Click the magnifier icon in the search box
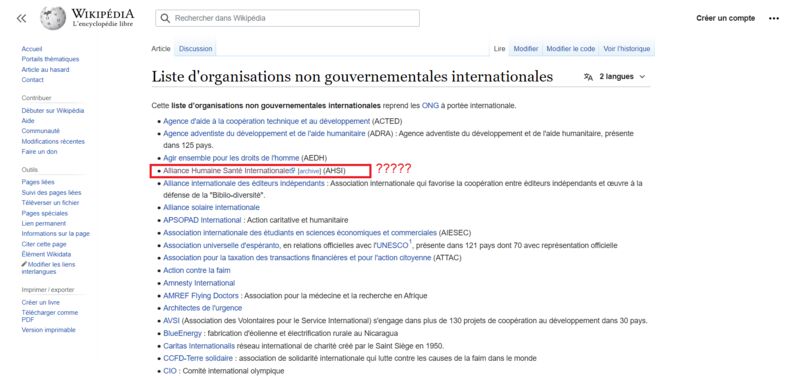The height and width of the screenshot is (376, 800). coord(165,18)
